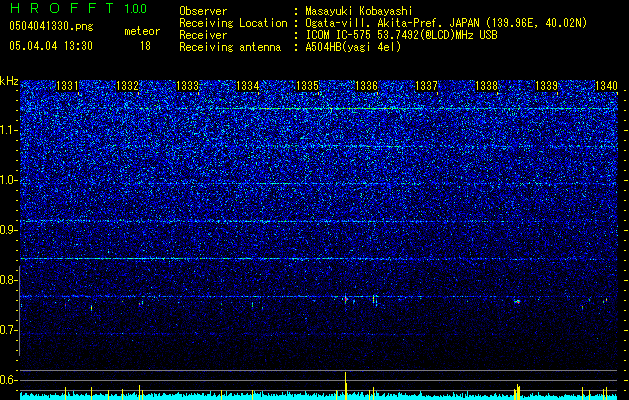Click the Receiving Location value text

[x=446, y=23]
